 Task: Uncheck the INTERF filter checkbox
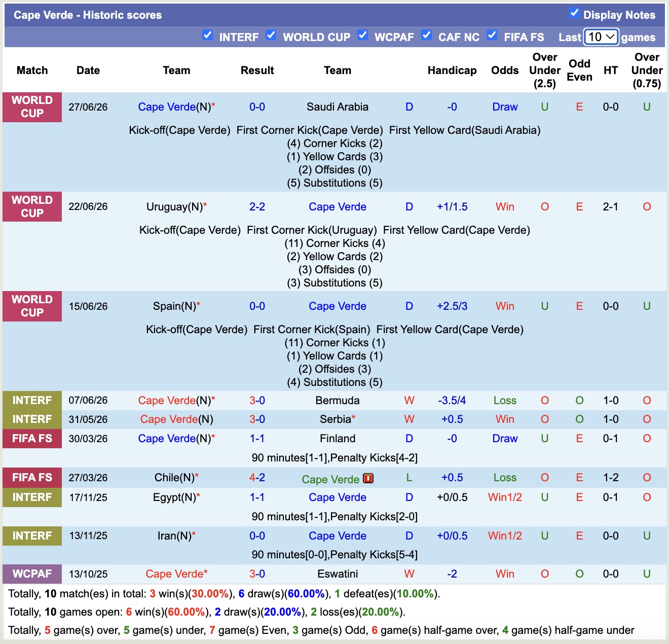[207, 35]
